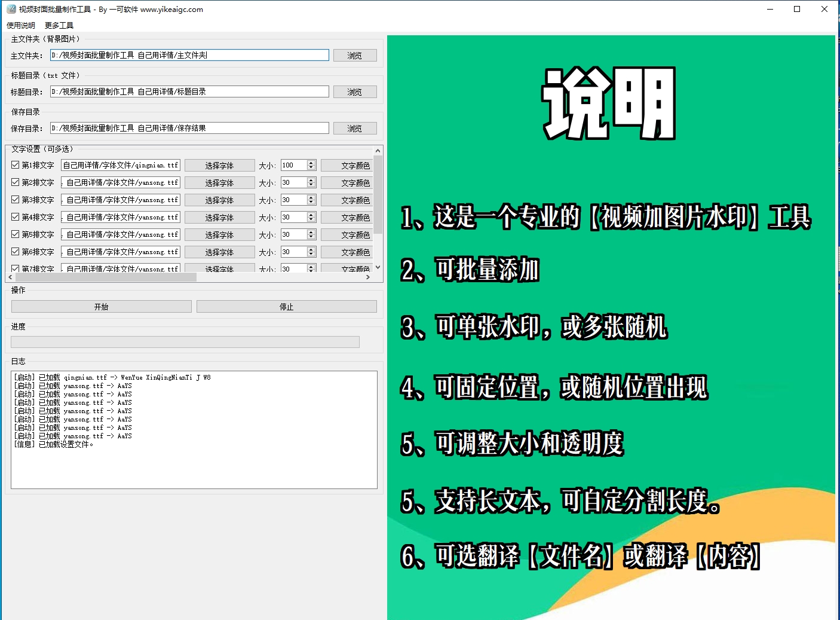Toggle the 第3排文字 checkbox
The image size is (840, 620).
click(x=14, y=200)
